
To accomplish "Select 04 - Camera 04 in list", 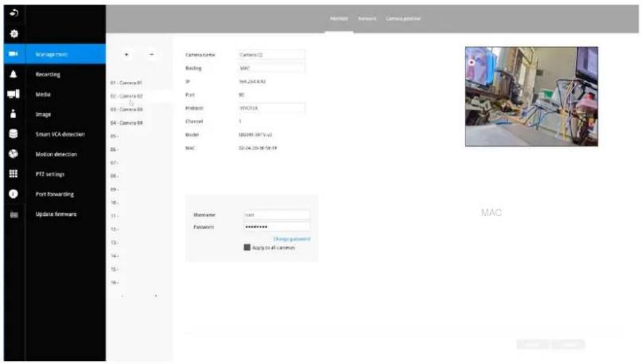I will pos(126,123).
